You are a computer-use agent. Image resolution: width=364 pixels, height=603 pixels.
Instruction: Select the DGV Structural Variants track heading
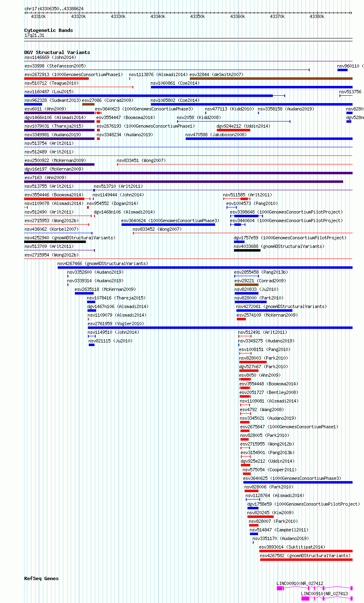[57, 52]
